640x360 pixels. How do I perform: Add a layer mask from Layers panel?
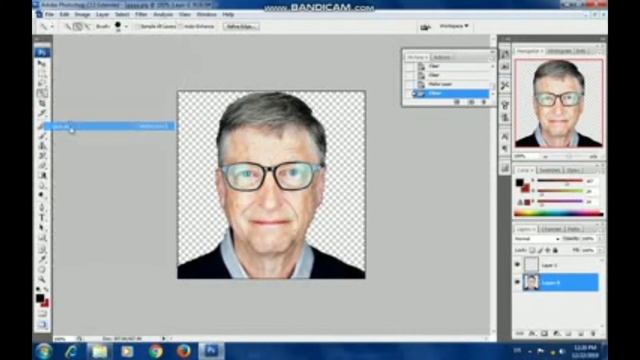(544, 333)
